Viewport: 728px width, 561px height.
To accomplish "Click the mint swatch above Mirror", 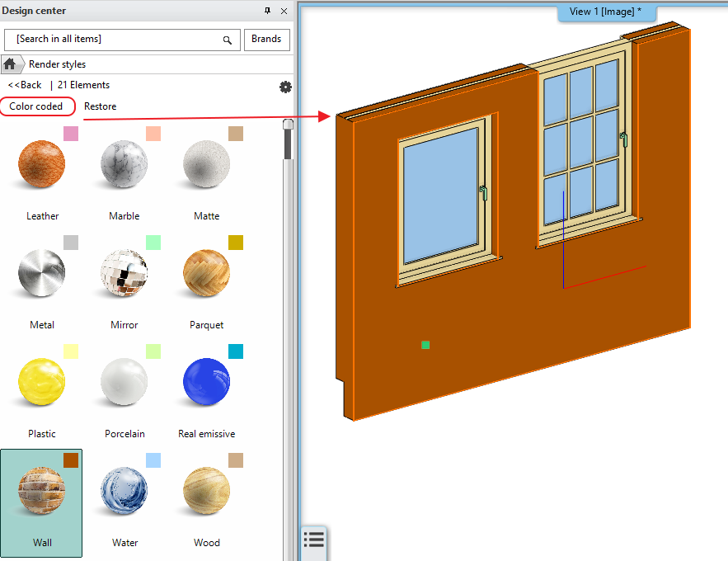I will coord(153,243).
